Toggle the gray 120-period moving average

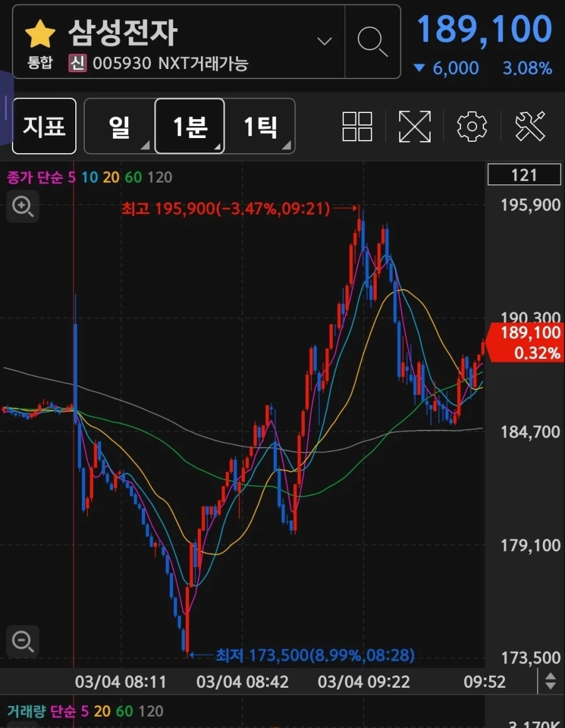pos(160,178)
